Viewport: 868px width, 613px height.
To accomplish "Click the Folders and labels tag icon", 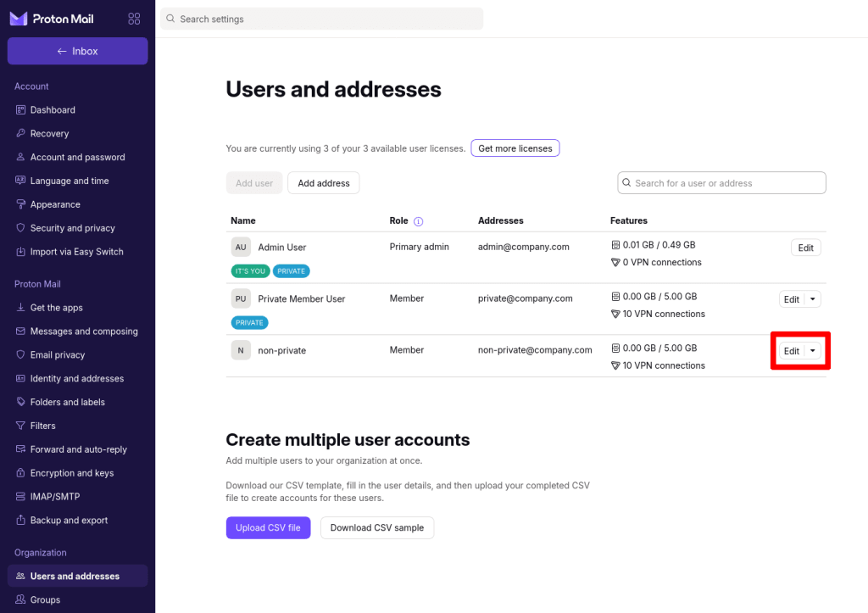I will point(20,402).
